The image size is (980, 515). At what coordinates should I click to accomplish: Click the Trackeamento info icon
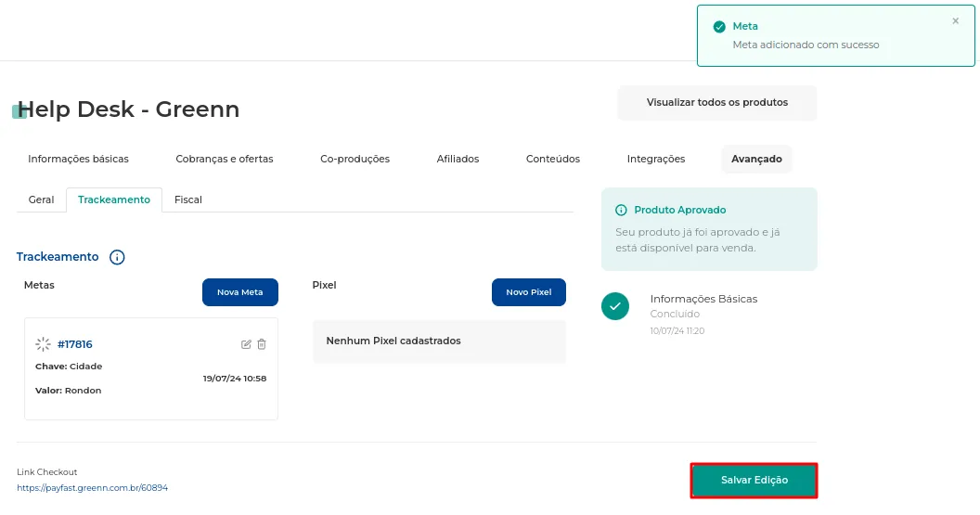[117, 257]
